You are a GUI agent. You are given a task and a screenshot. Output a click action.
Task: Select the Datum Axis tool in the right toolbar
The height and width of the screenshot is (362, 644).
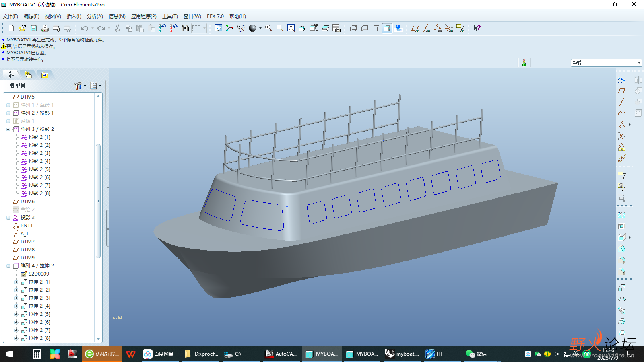point(622,102)
